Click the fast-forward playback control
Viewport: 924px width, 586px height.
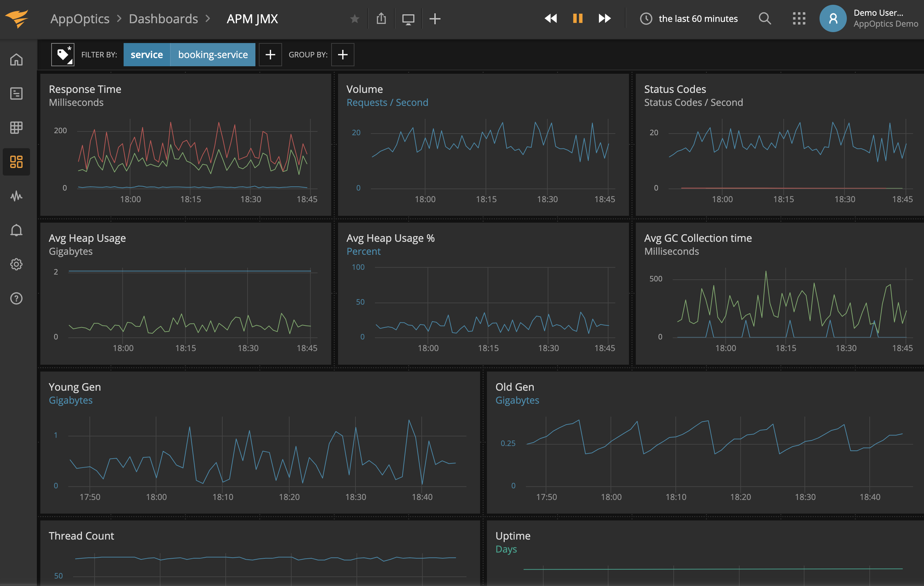(x=603, y=19)
